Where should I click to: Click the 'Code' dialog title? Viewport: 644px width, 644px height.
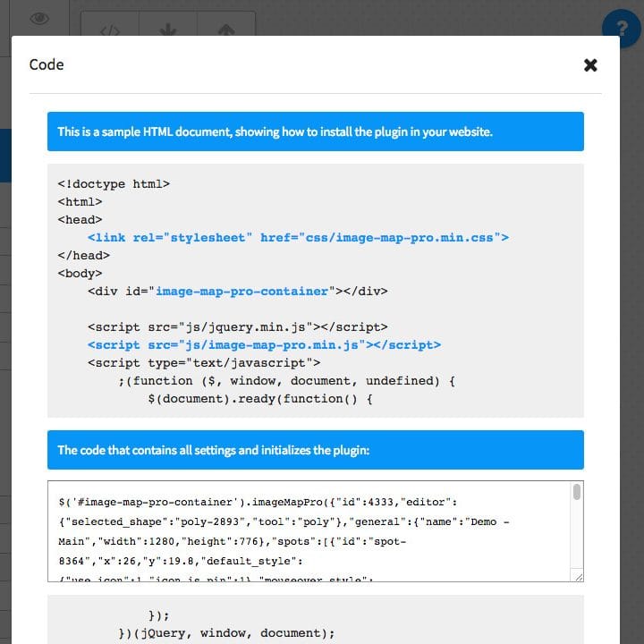(x=47, y=64)
